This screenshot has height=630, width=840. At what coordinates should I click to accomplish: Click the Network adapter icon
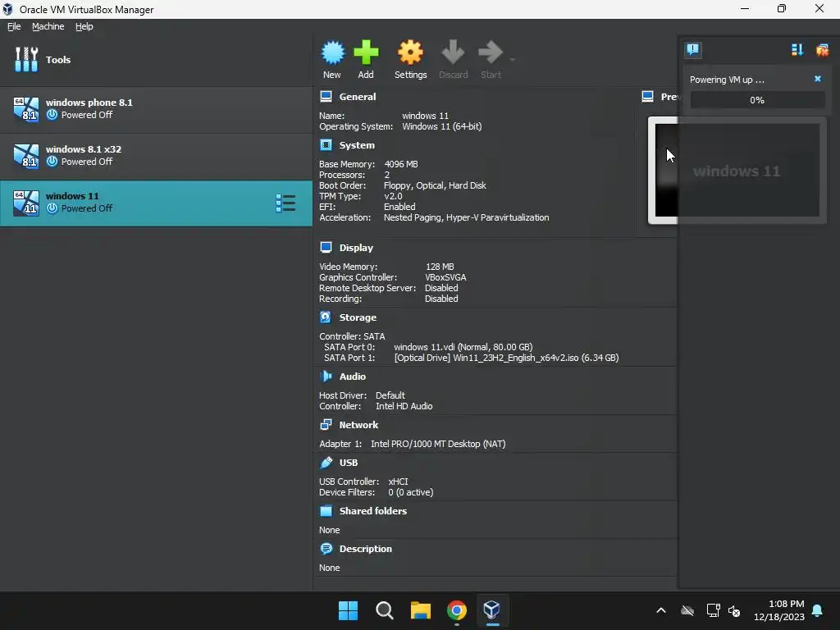[x=326, y=424]
